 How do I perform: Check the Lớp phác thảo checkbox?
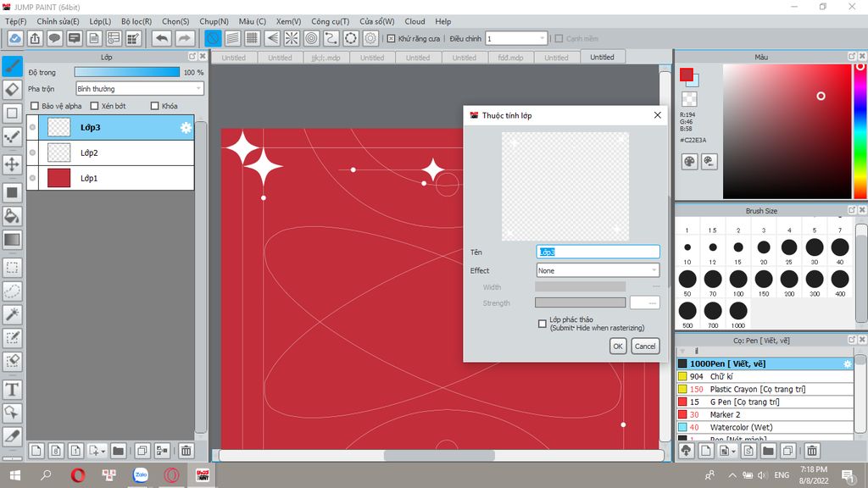(542, 324)
